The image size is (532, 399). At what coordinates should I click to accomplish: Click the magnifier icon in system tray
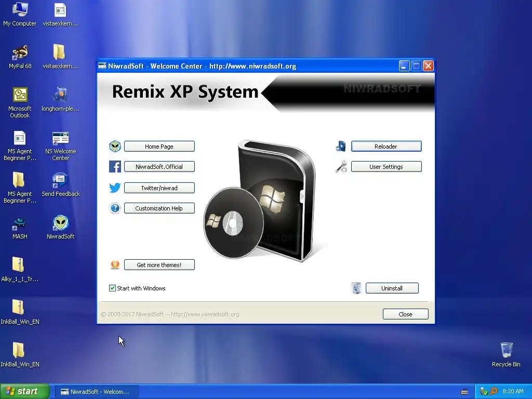click(x=494, y=391)
